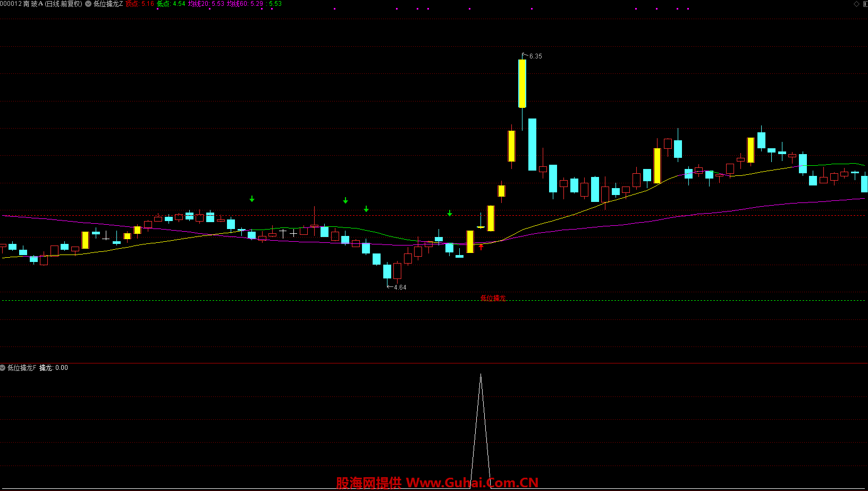Click the white spike peak in lower indicator
This screenshot has width=868, height=491.
481,375
